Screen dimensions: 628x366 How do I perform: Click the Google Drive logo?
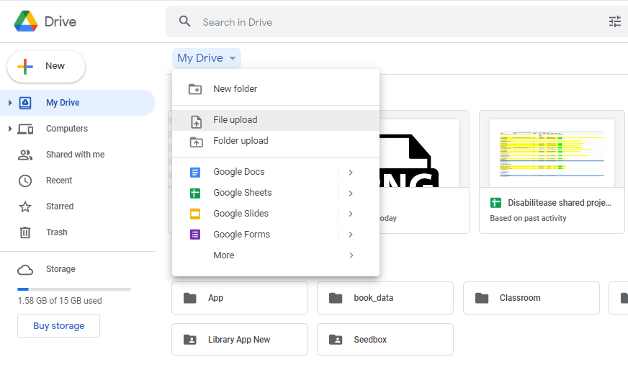(x=26, y=21)
